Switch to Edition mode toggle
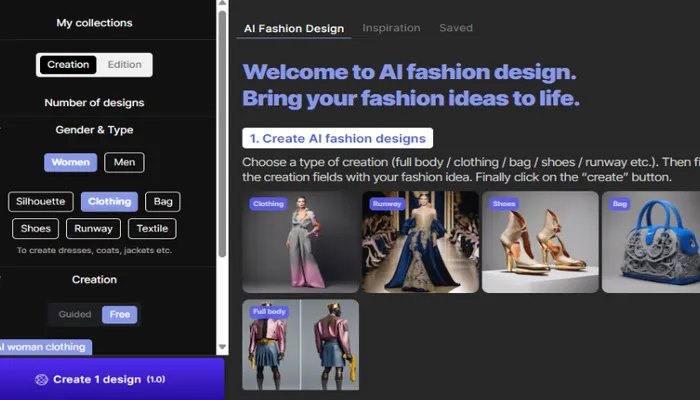Screen dimensions: 700x400 click(x=125, y=65)
